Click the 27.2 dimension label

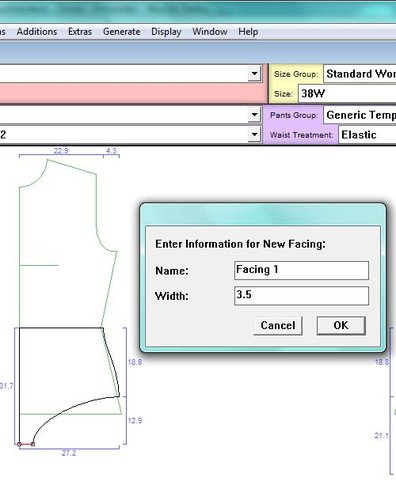[x=69, y=453]
